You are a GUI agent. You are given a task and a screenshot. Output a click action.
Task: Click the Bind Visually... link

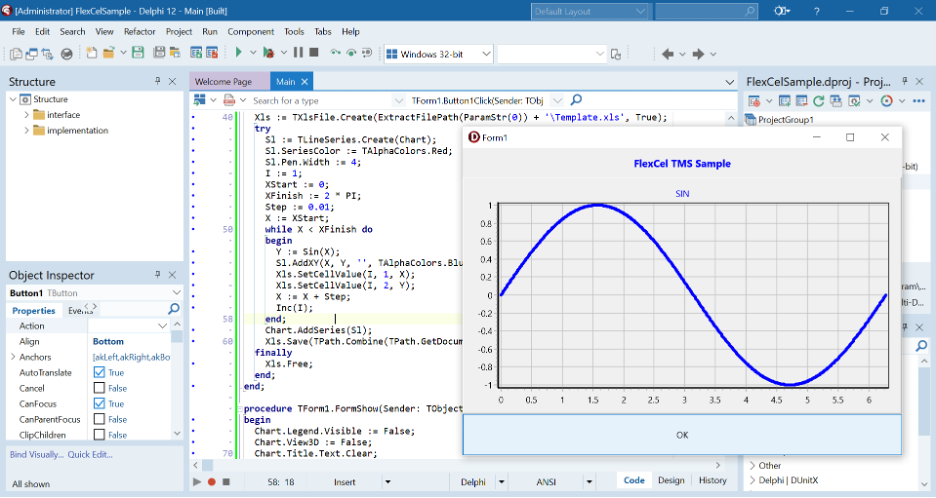[36, 454]
